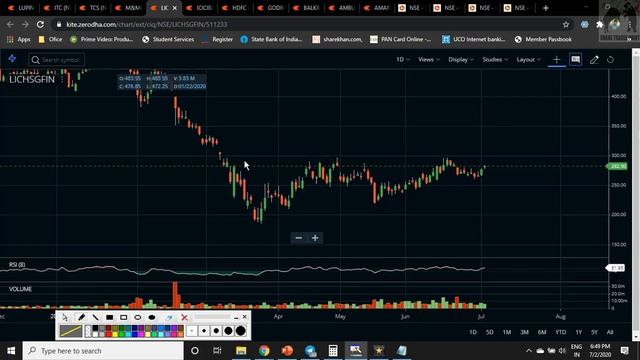Set bottom range to 1M
Screen dimensions: 640x360
(507, 332)
